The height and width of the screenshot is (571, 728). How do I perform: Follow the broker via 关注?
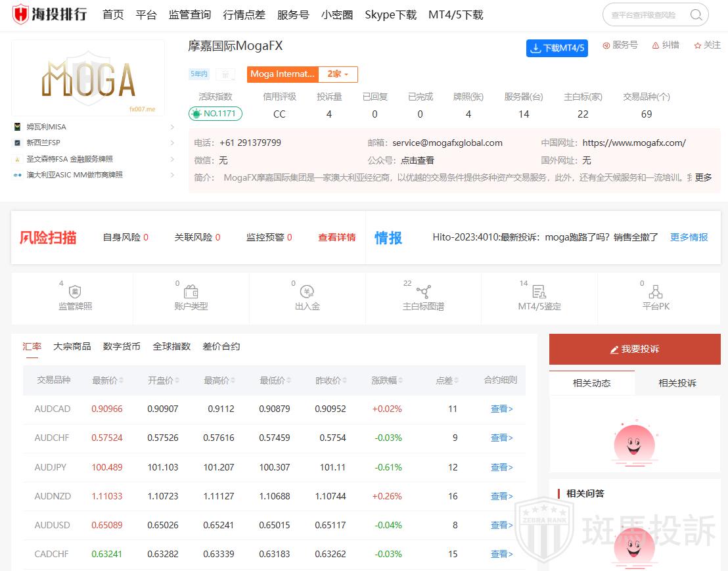click(707, 45)
